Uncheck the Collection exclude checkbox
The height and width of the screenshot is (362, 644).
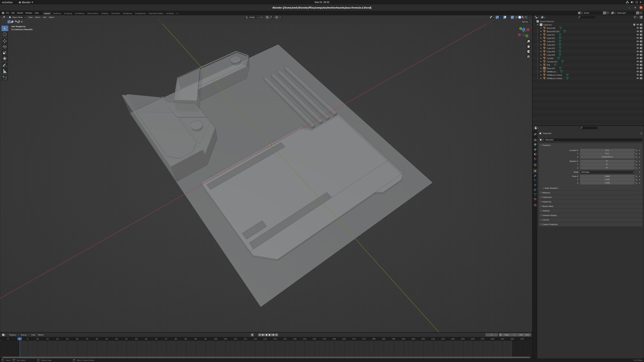click(x=634, y=25)
